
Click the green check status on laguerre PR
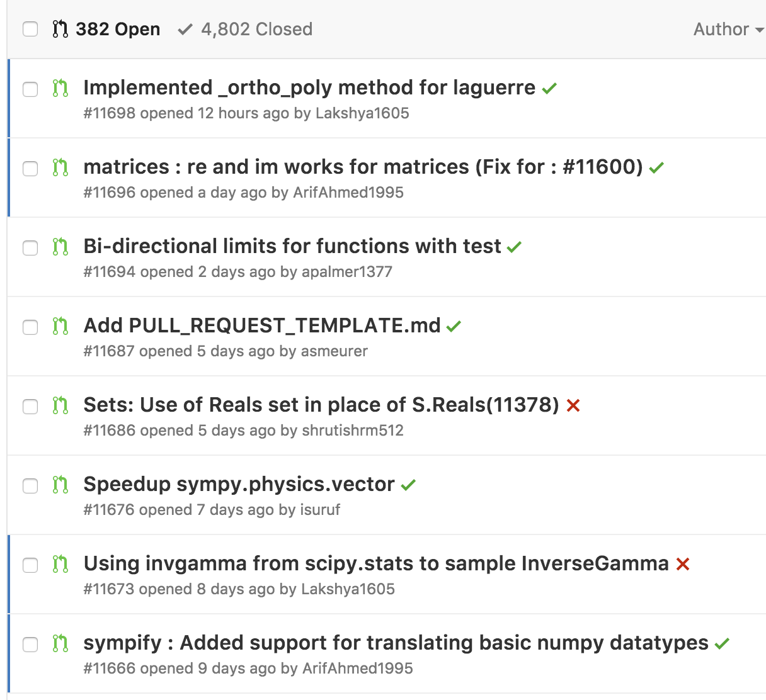point(549,89)
